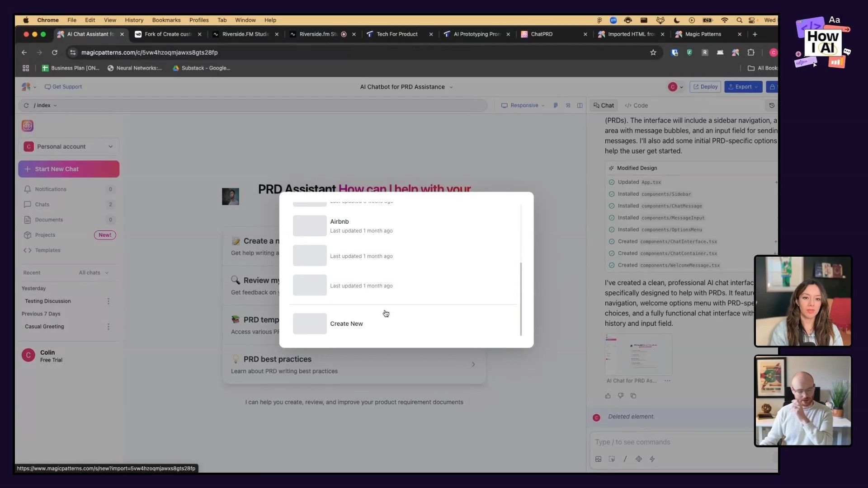Expand the PRD best practices option arrow
The image size is (868, 488).
point(473,365)
